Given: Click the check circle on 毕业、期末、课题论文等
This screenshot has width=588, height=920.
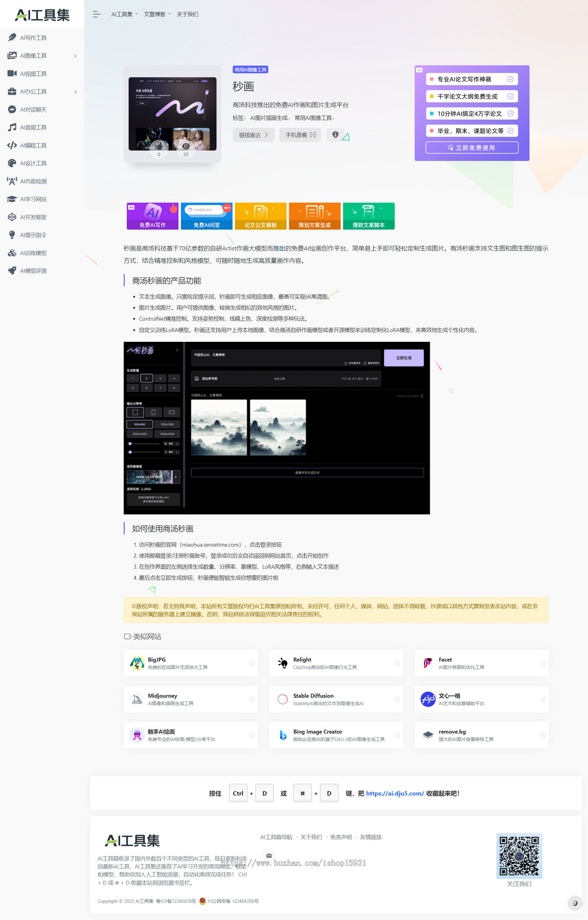Looking at the screenshot, I should point(511,130).
